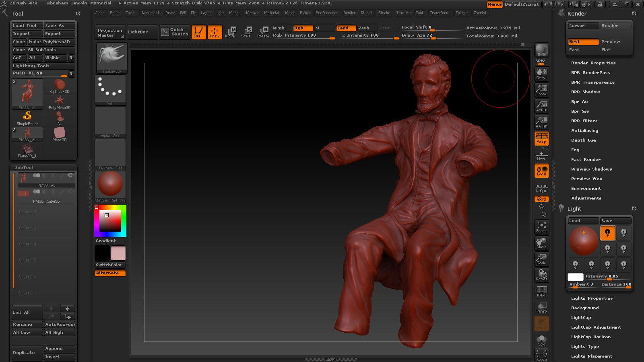Select the PM3D_Cube3D subtool row
Screen dimensions: 644x362
tap(46, 196)
